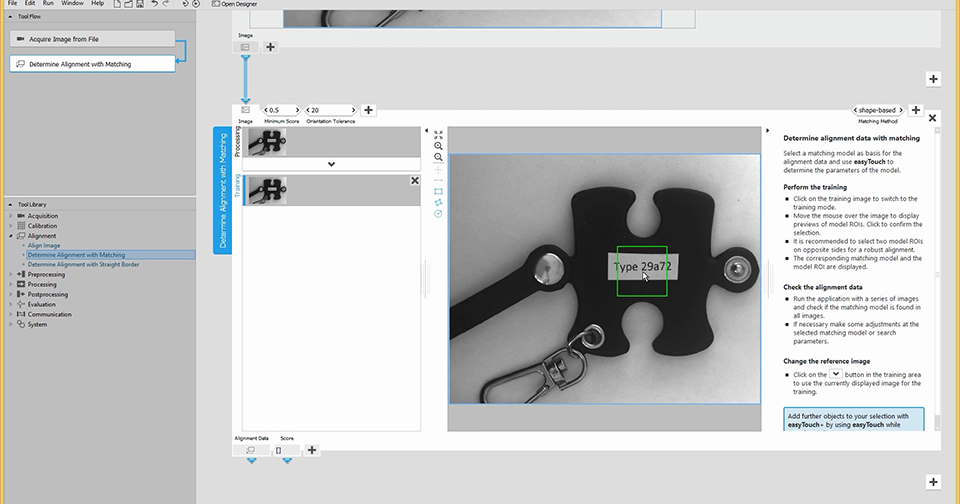Add parameter with plus next to Orientation Tolerance

click(368, 110)
